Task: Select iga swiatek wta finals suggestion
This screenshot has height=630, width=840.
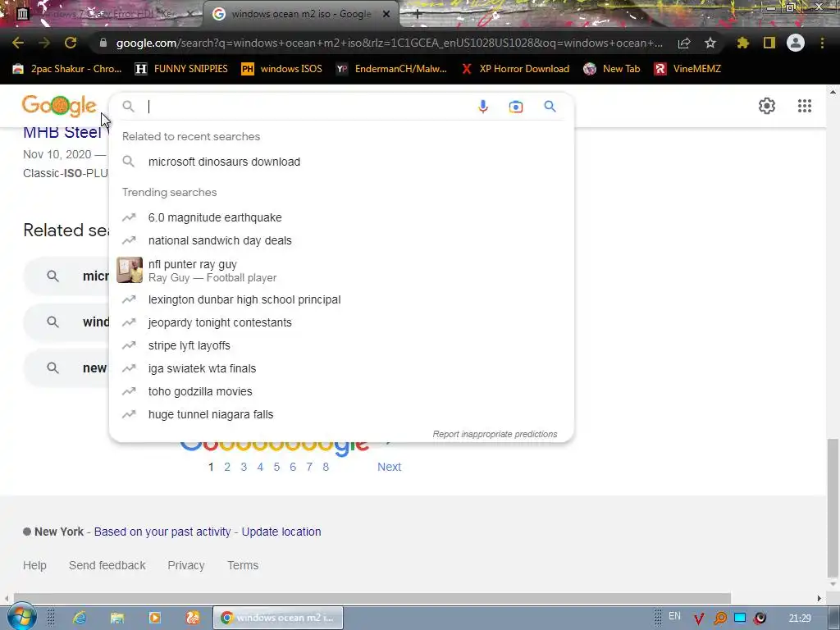Action: (x=341, y=368)
